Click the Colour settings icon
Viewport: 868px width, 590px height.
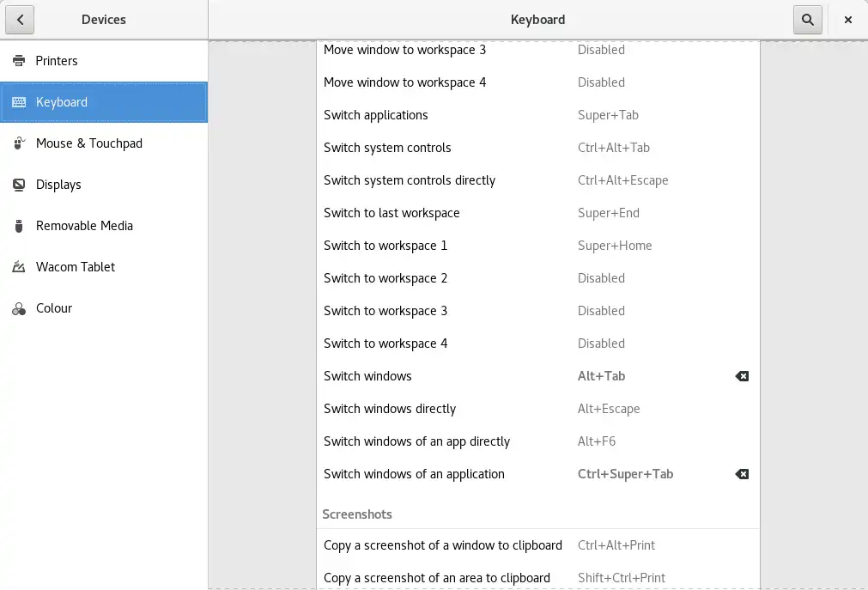[x=19, y=308]
